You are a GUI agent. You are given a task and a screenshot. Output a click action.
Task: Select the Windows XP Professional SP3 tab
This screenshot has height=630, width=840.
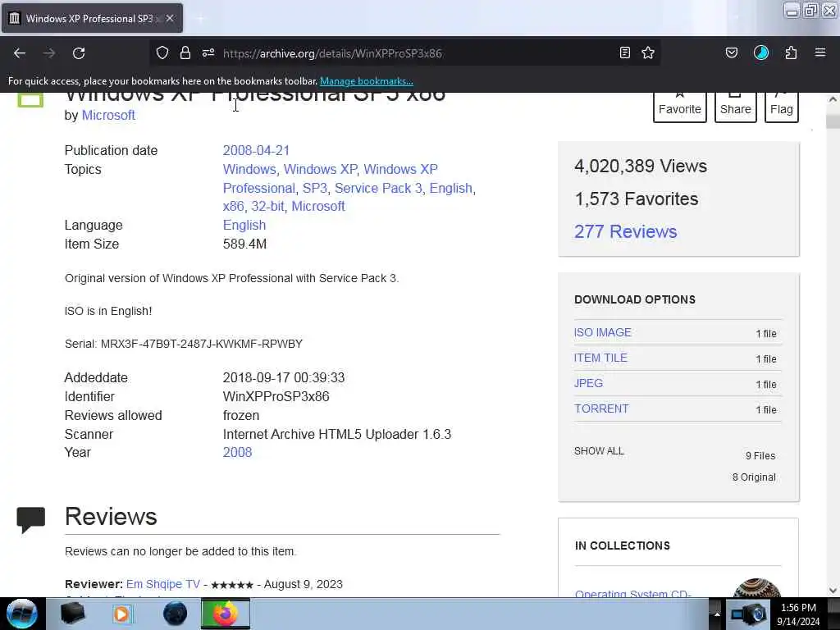click(92, 18)
